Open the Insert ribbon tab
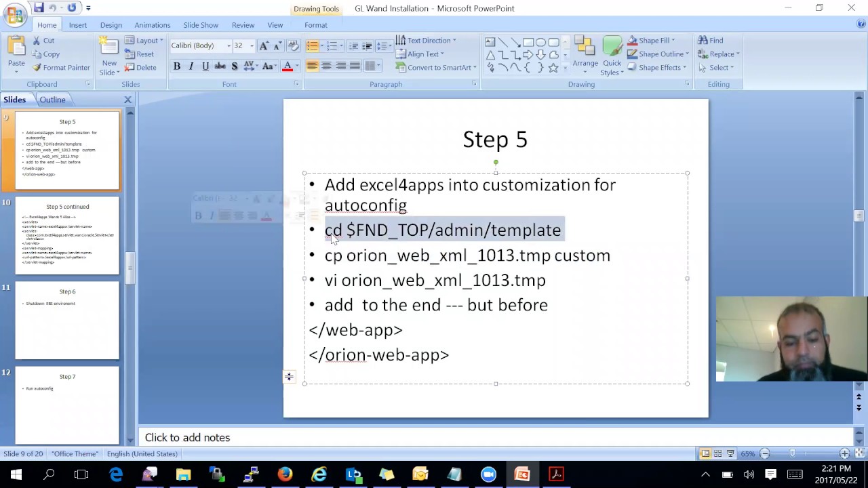 click(78, 25)
